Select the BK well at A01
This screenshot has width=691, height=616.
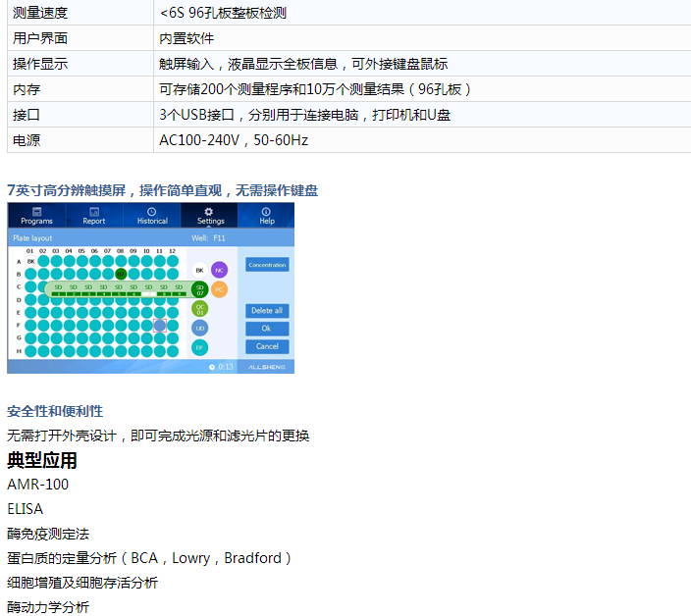click(x=31, y=262)
